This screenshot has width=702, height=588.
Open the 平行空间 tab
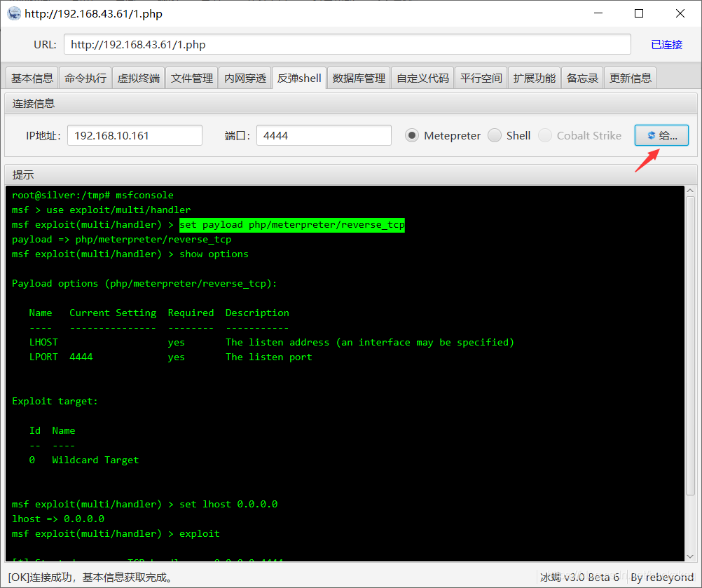click(481, 78)
